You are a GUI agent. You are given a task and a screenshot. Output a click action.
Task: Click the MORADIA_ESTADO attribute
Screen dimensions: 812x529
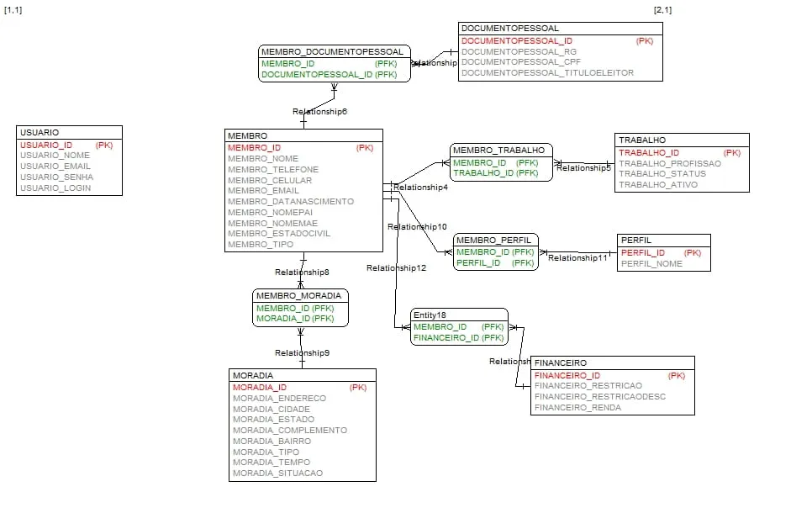[273, 420]
